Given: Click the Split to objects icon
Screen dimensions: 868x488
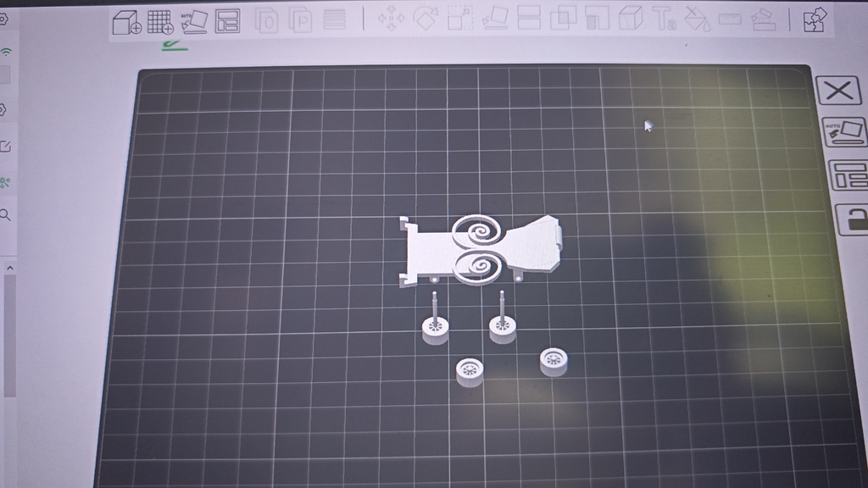Looking at the screenshot, I should 267,20.
